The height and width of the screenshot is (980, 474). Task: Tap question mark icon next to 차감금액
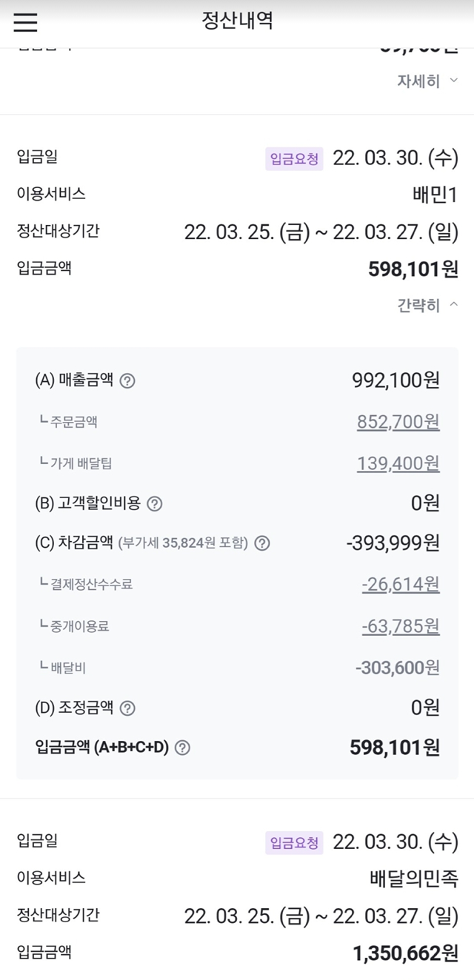262,544
